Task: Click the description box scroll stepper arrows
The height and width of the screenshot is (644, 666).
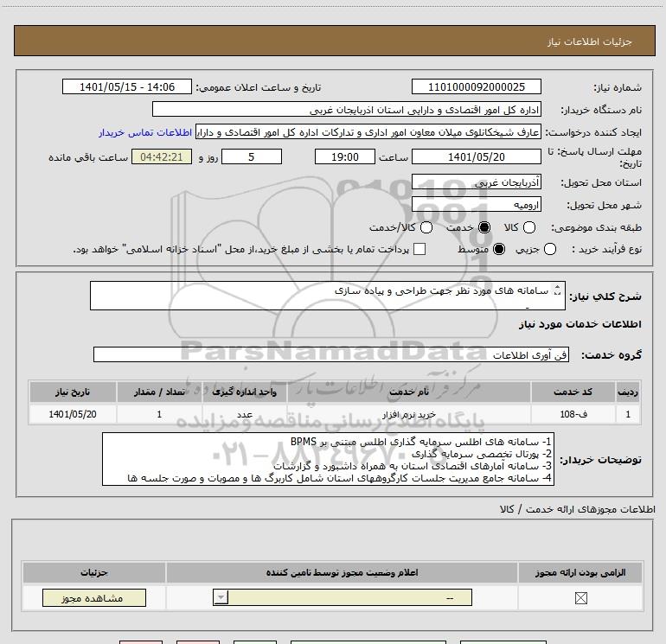Action: pyautogui.click(x=558, y=290)
